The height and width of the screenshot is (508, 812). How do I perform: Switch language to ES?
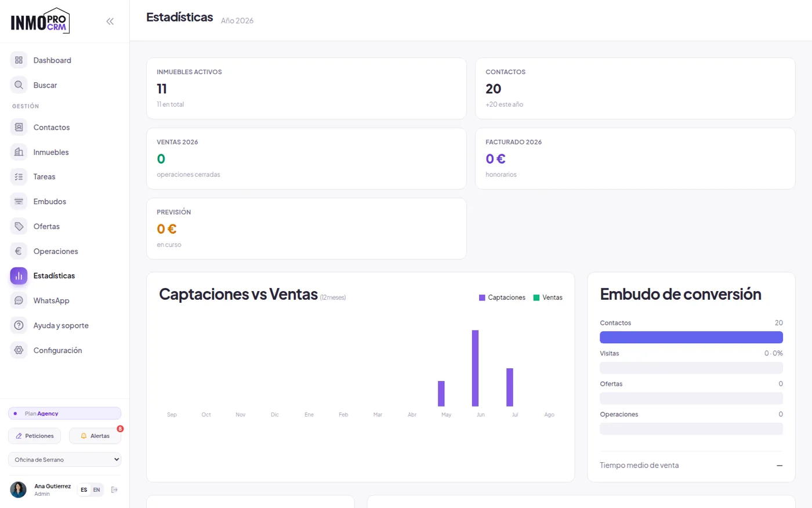pos(84,490)
